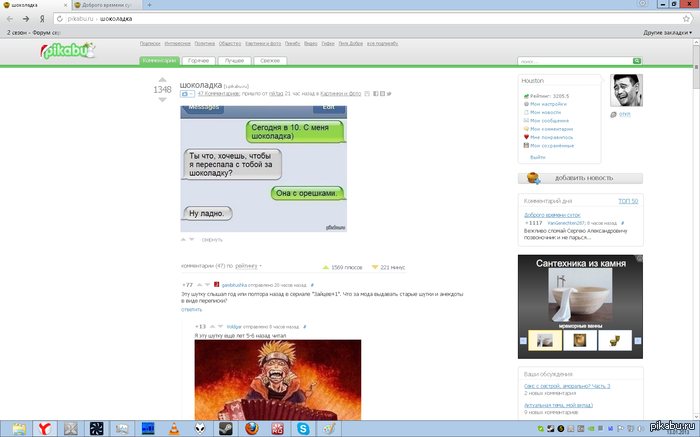Select the Свежее tab

pos(269,61)
